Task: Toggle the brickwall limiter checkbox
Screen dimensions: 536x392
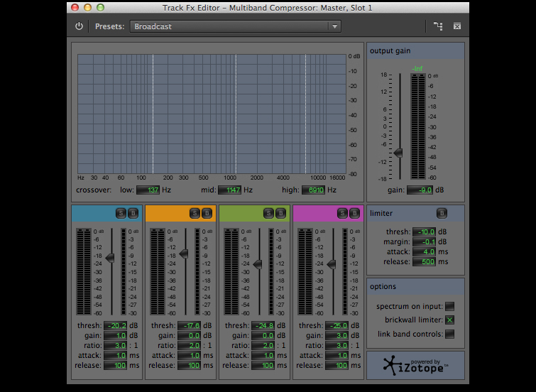Action: (449, 320)
